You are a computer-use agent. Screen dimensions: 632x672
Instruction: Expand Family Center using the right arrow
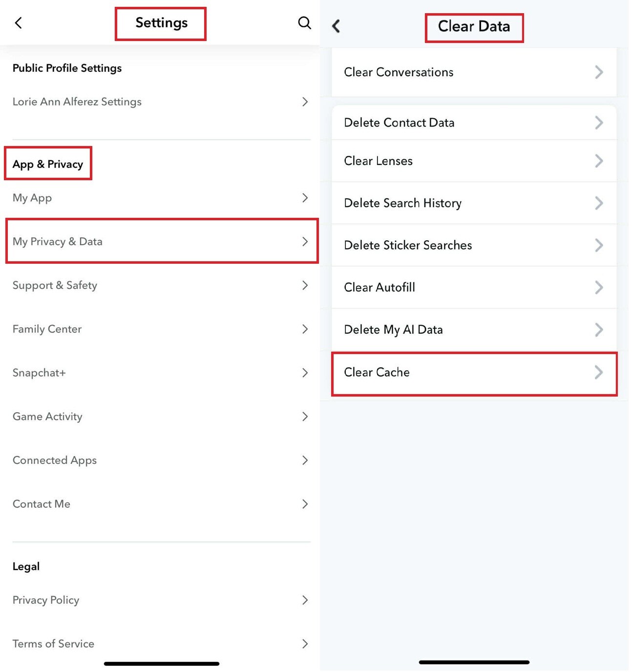(305, 329)
